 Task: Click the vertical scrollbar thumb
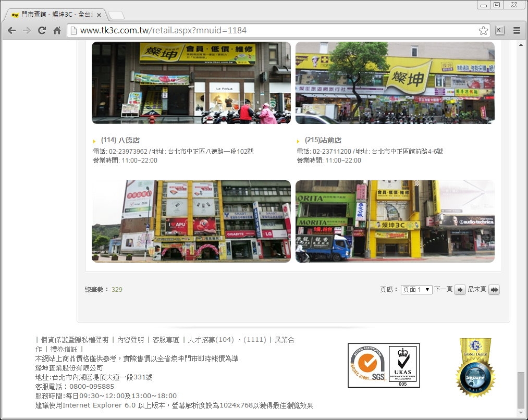point(521,390)
